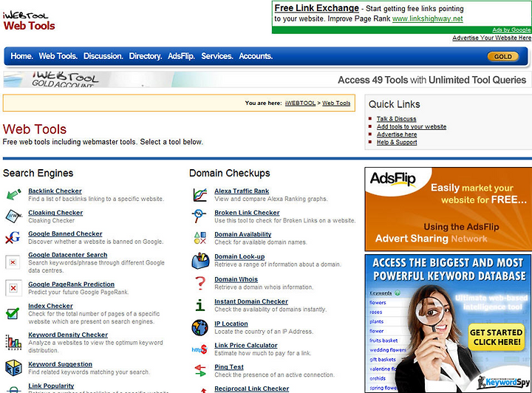Open Directory from the navigation bar
532x393 pixels.
click(x=146, y=56)
